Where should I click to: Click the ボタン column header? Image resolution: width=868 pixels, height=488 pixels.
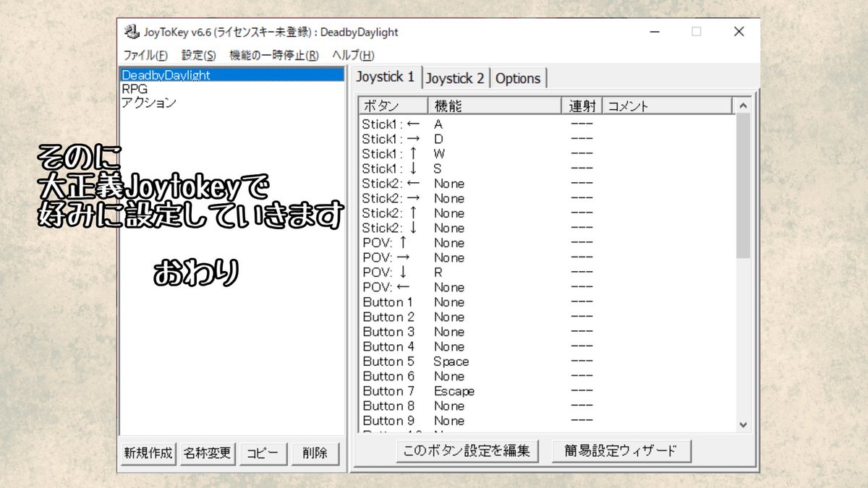click(393, 106)
